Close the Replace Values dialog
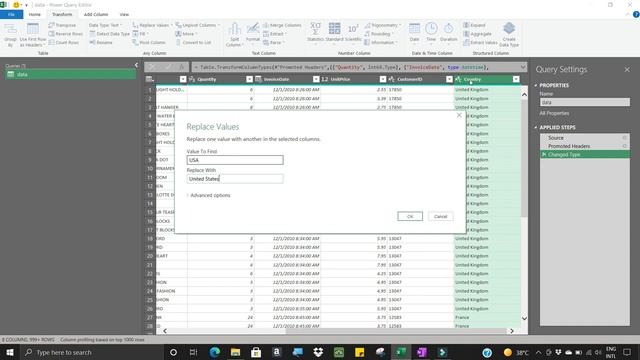 click(459, 116)
